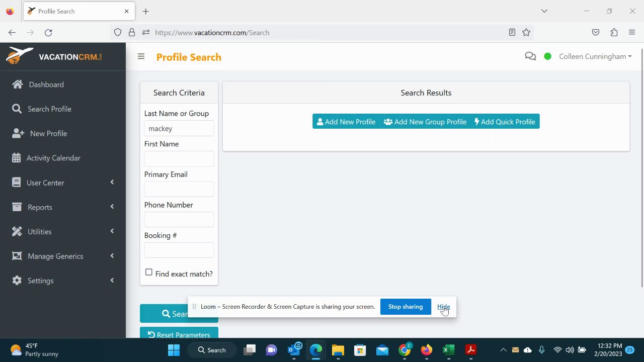The width and height of the screenshot is (644, 362).
Task: Go to Dashboard in the sidebar
Action: pos(46,84)
